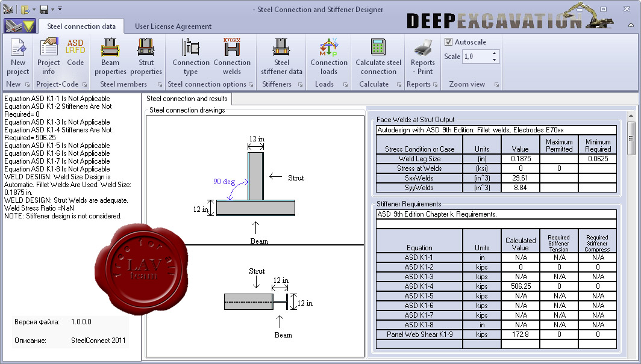Select the ASD K1-8 equation row label
Viewport: 641px width, 364px height.
419,325
